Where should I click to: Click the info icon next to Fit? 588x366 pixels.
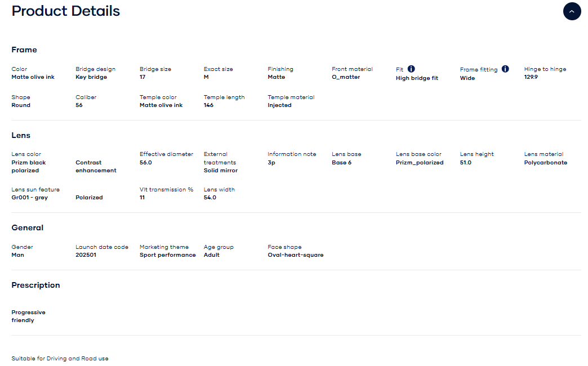coord(411,69)
